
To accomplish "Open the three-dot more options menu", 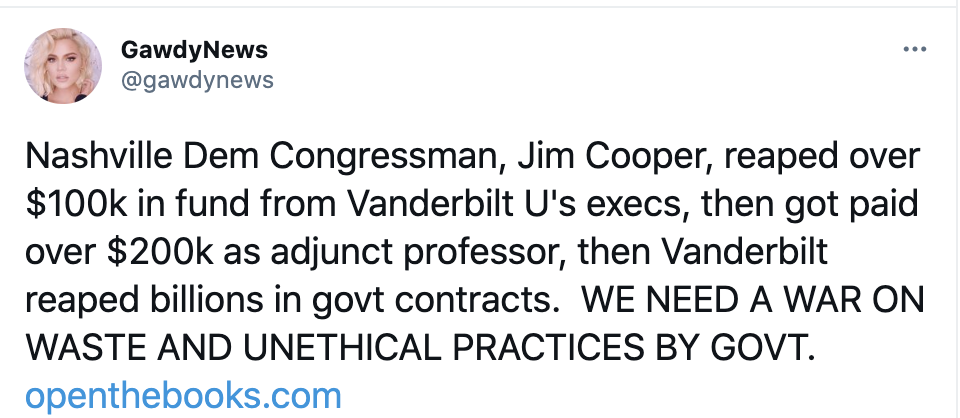I will coord(914,49).
